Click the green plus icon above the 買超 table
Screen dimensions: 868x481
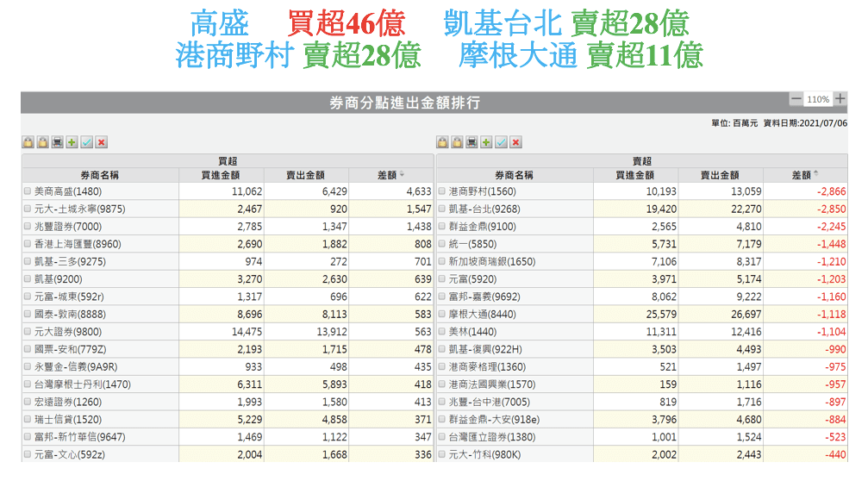72,142
